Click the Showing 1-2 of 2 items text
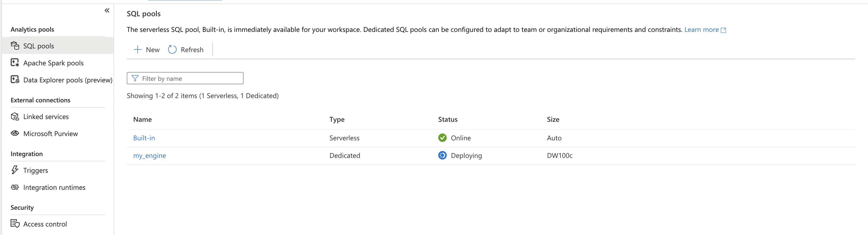 point(202,95)
